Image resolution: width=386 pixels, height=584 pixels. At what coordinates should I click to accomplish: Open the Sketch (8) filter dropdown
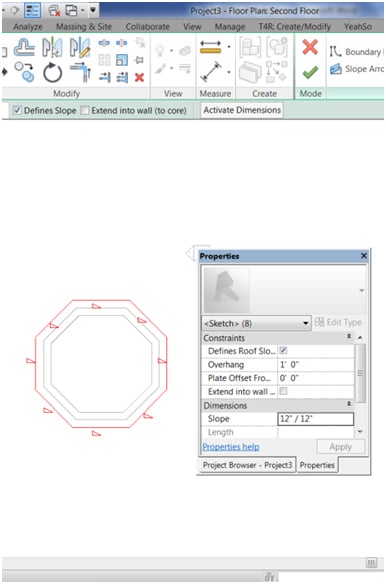point(256,323)
